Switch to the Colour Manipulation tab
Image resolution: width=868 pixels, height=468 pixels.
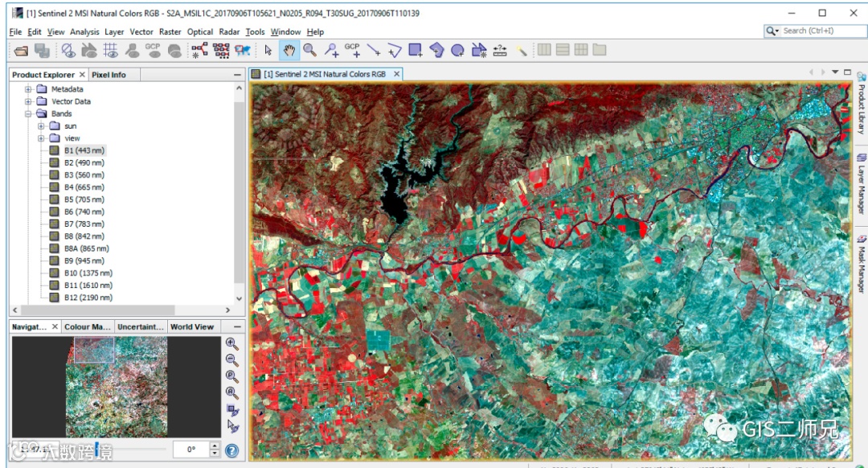(x=88, y=326)
